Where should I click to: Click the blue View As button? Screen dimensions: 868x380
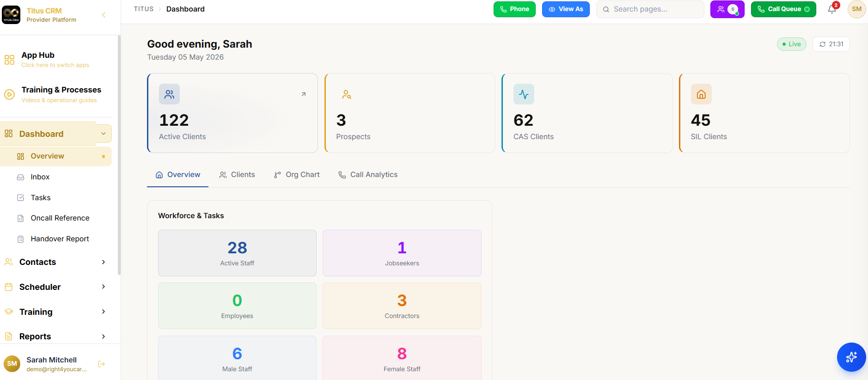pos(566,9)
